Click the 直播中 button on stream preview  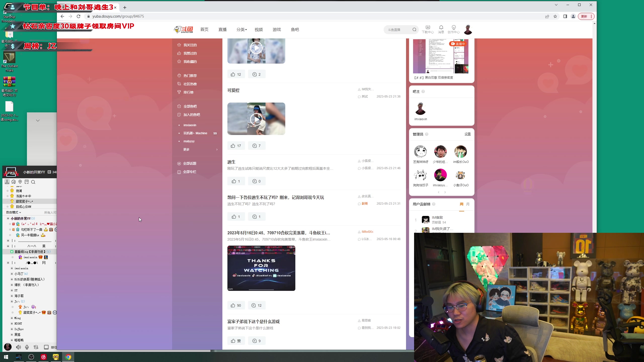pyautogui.click(x=458, y=43)
